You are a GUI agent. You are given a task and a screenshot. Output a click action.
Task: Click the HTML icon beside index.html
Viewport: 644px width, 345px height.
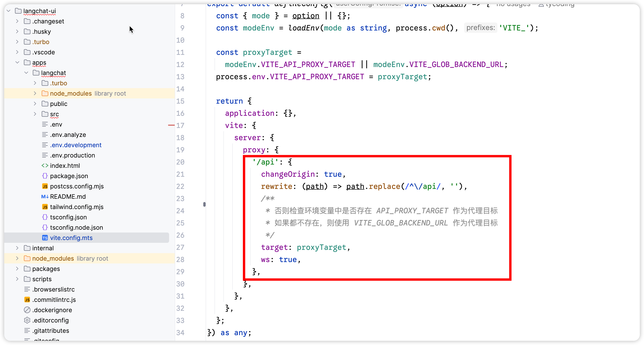[45, 166]
